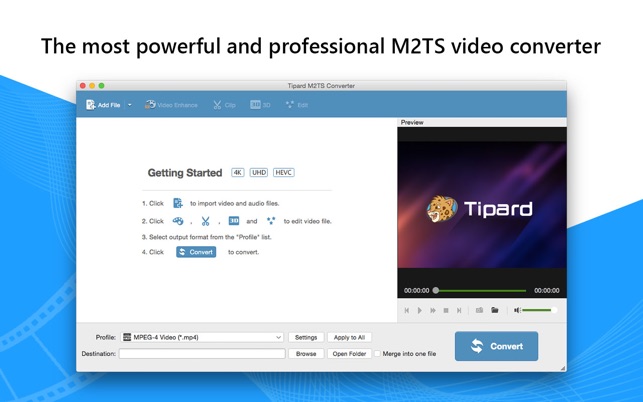Open the Profile format dropdown
The image size is (643, 402).
[x=202, y=337]
